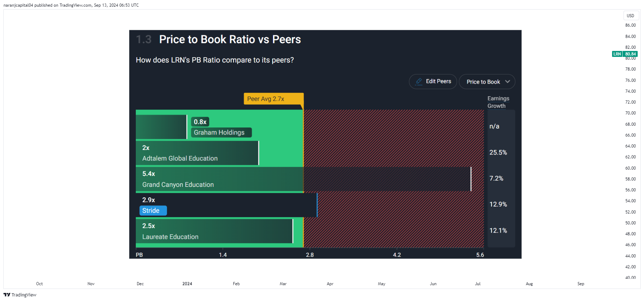Click the Edit Peers button
Image resolution: width=644 pixels, height=301 pixels.
[x=433, y=81]
